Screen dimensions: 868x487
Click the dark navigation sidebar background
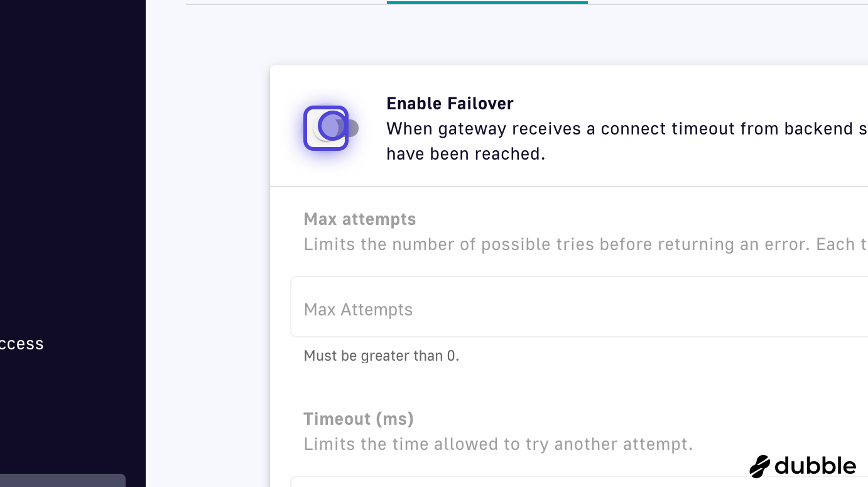point(72,189)
